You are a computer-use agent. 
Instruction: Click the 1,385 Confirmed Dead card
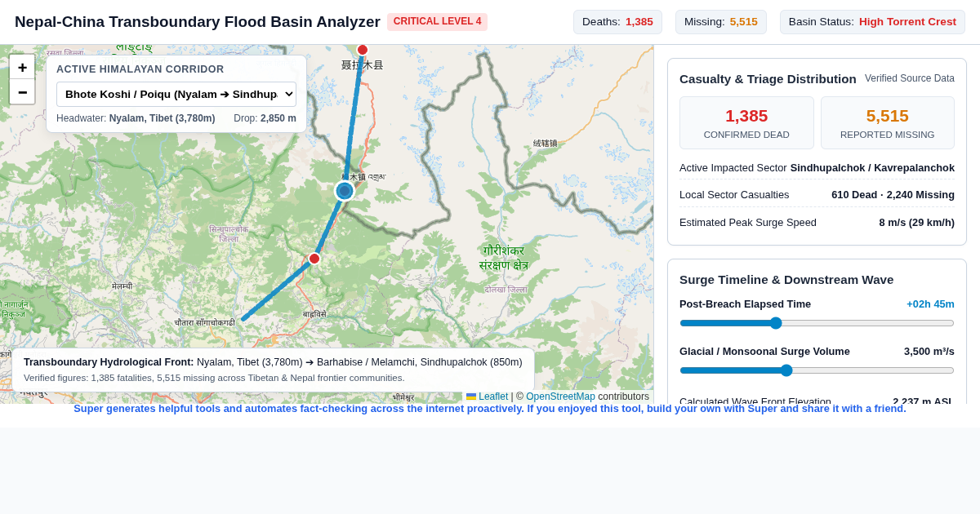(746, 122)
